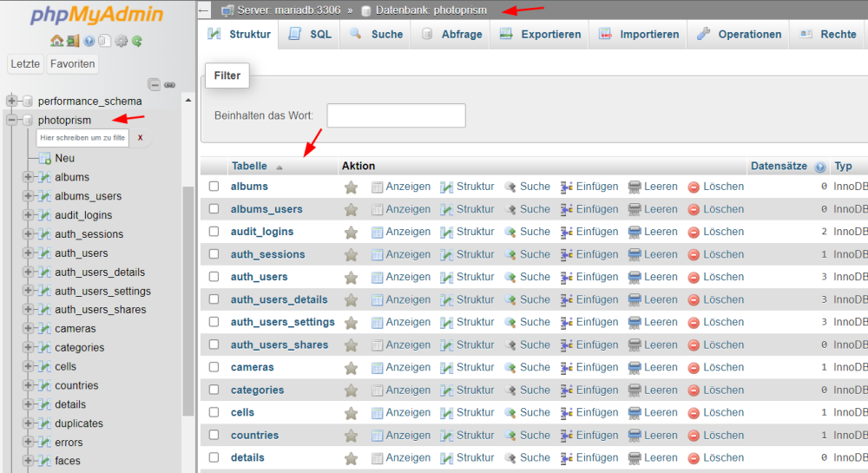The image size is (868, 473).
Task: Favorite the albums table star
Action: coord(351,187)
